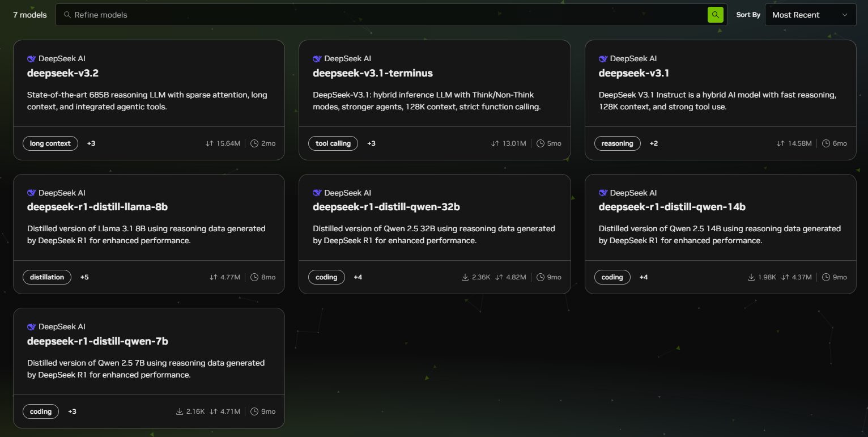Click the green search button
Viewport: 868px width, 437px height.
[716, 15]
